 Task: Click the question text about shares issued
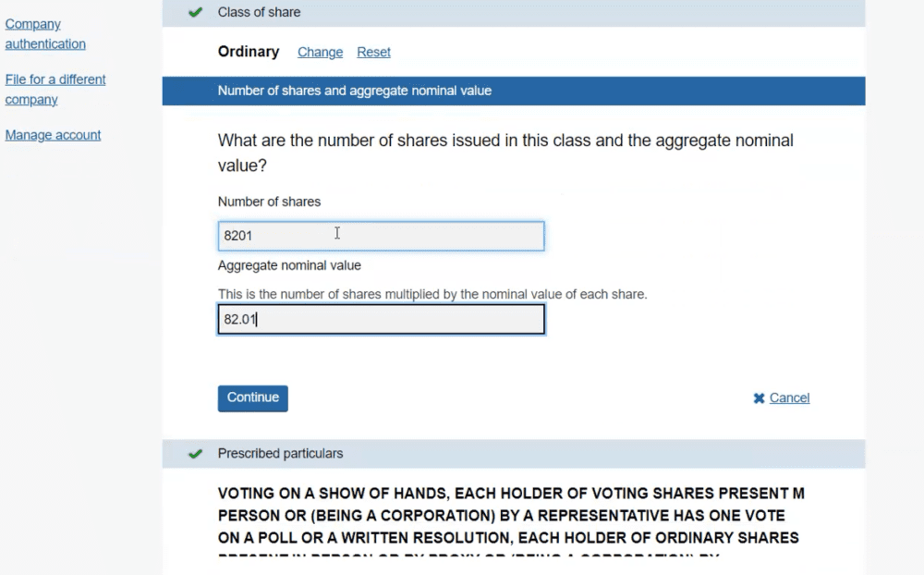505,153
